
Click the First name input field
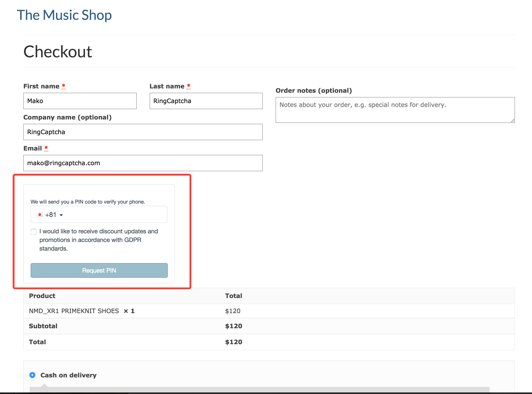[80, 101]
